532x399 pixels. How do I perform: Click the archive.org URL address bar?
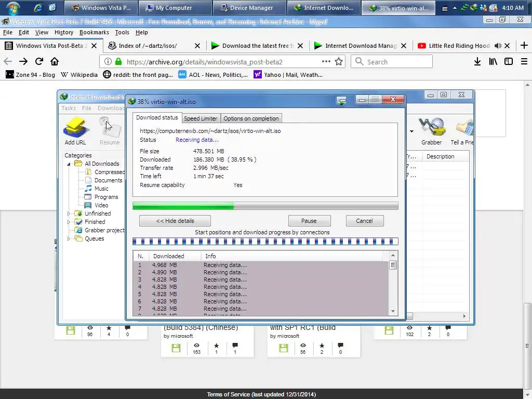pyautogui.click(x=222, y=62)
